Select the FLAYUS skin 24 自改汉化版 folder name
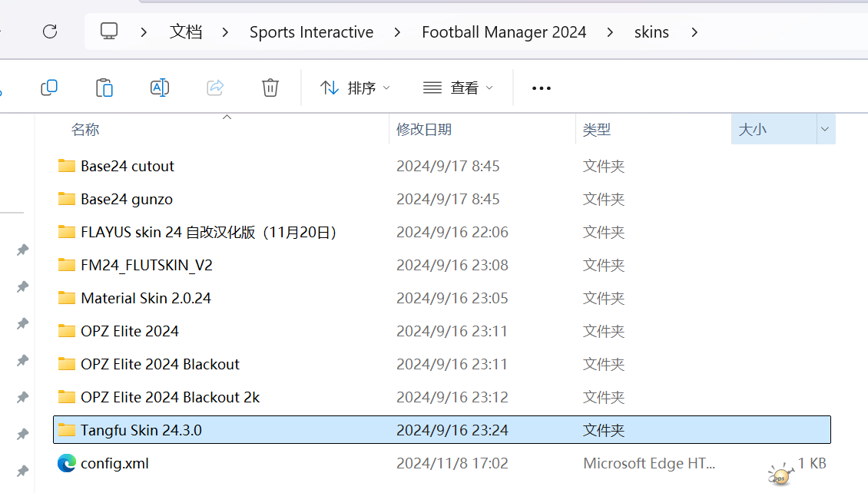This screenshot has height=493, width=868. [209, 233]
